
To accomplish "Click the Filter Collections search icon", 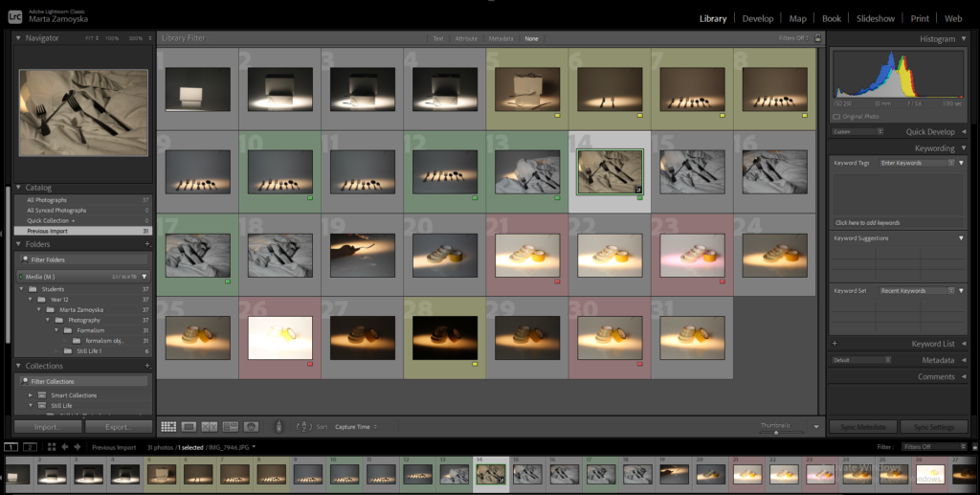I will 24,381.
